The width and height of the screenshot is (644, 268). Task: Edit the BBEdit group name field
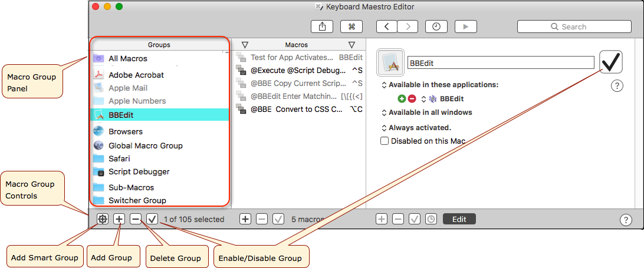(501, 63)
